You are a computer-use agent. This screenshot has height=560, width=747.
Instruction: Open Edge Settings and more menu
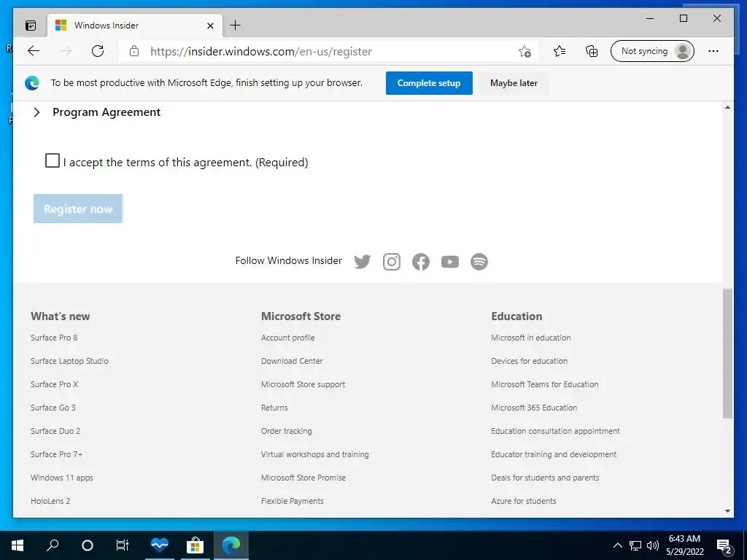(x=713, y=51)
